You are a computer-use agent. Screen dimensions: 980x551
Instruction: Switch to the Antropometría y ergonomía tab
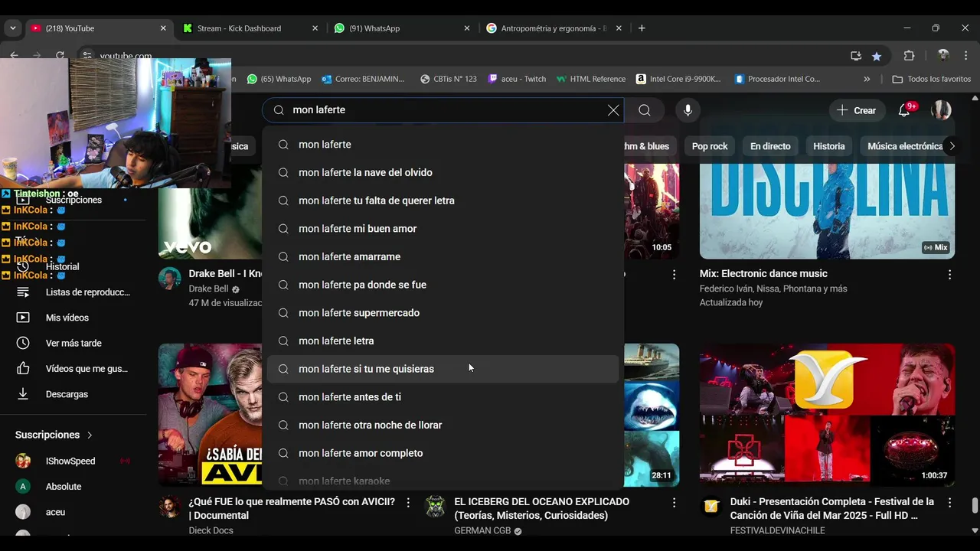click(554, 28)
